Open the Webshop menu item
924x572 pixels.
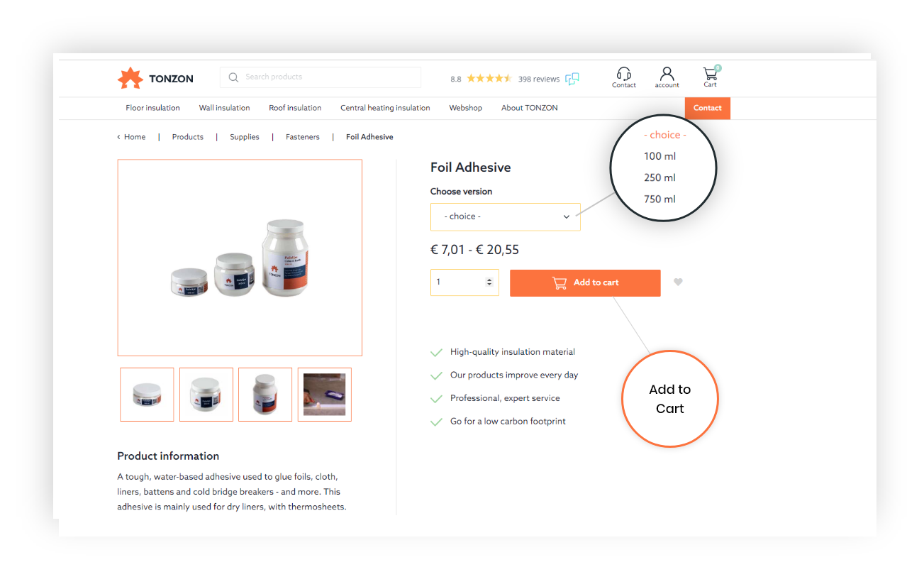click(x=465, y=108)
